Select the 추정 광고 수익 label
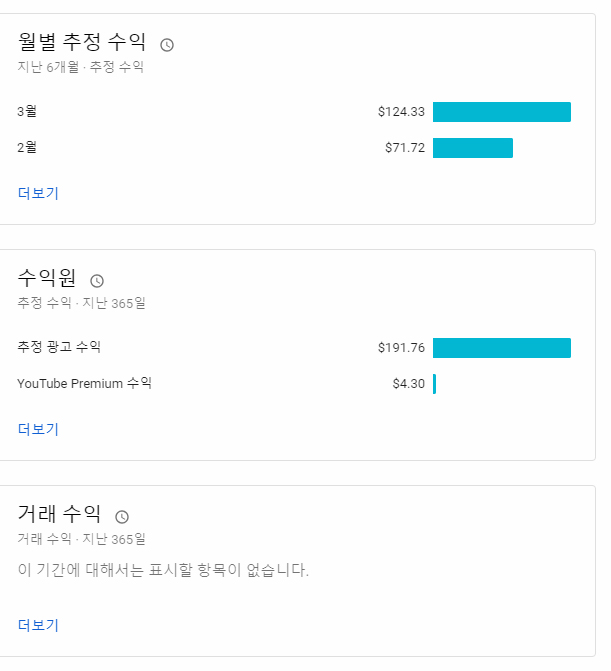Viewport: 611px width, 671px height. tap(59, 348)
